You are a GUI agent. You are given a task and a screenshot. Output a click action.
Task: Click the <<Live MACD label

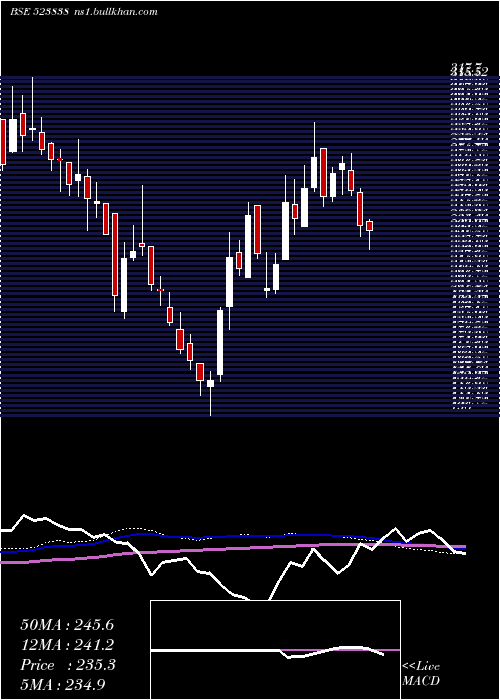coord(421,674)
